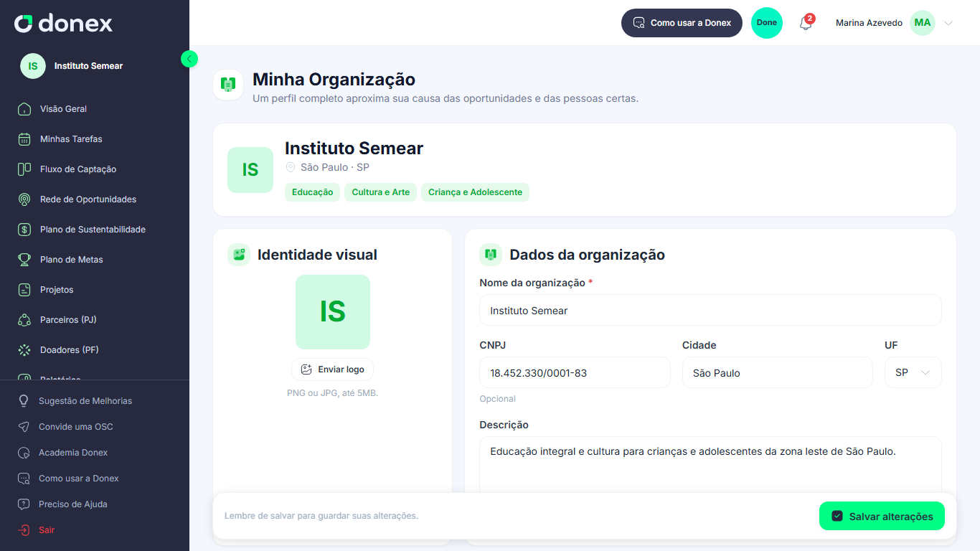The image size is (980, 551).
Task: Click the Projetos document icon
Action: 24,290
